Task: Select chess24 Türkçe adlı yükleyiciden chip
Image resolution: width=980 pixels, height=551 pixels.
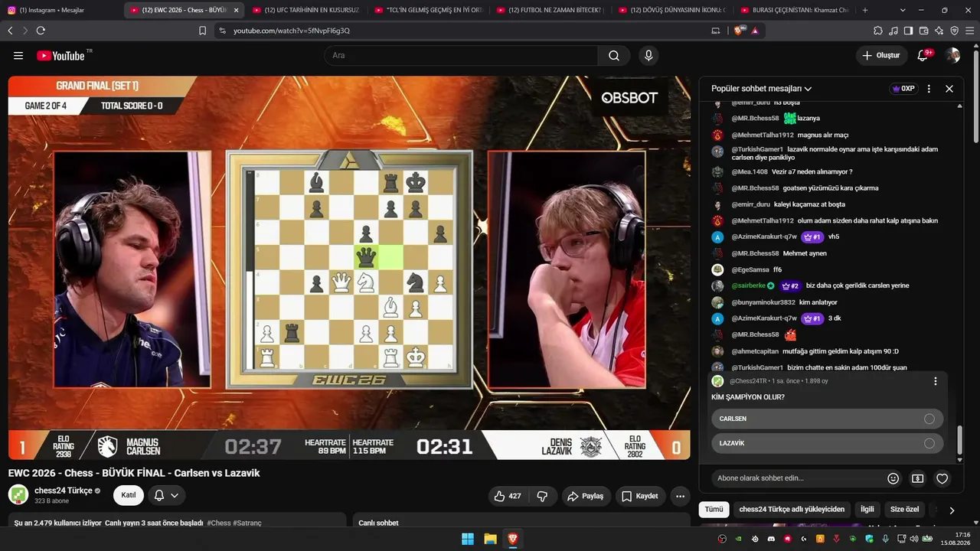Action: pyautogui.click(x=792, y=510)
